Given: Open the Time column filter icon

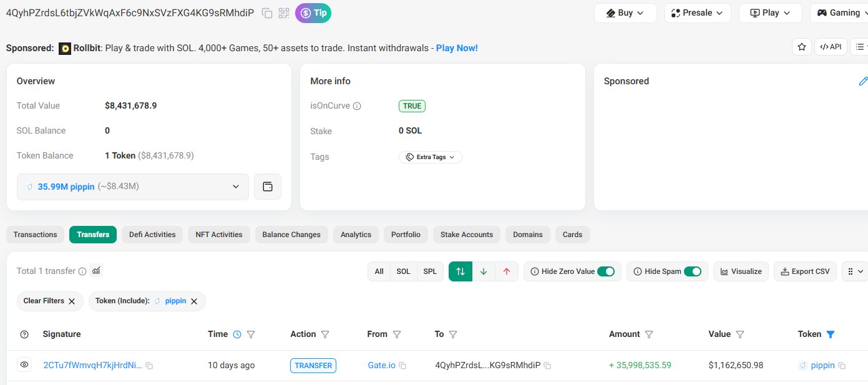Looking at the screenshot, I should 251,334.
